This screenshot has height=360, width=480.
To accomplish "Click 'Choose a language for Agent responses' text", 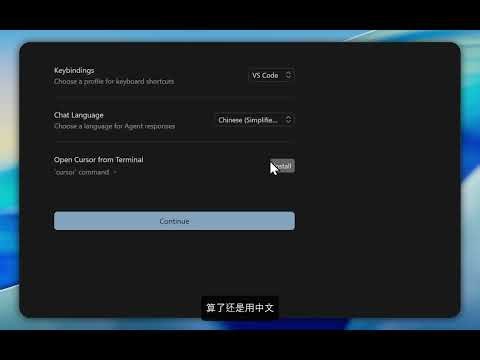I will tap(114, 126).
